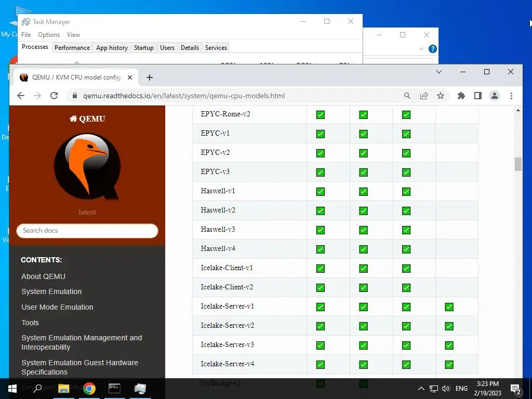Open Task Manager Options menu
The width and height of the screenshot is (532, 399).
click(49, 35)
